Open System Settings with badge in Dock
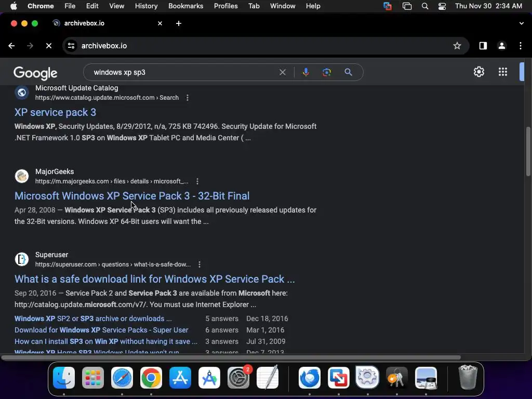 [x=238, y=378]
